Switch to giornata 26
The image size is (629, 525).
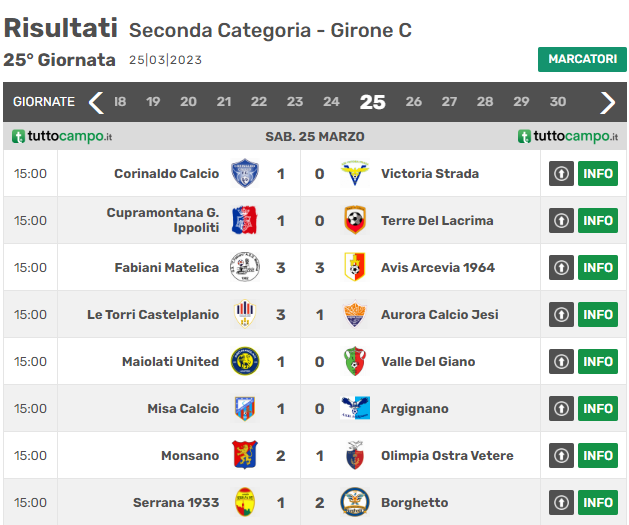pos(413,102)
